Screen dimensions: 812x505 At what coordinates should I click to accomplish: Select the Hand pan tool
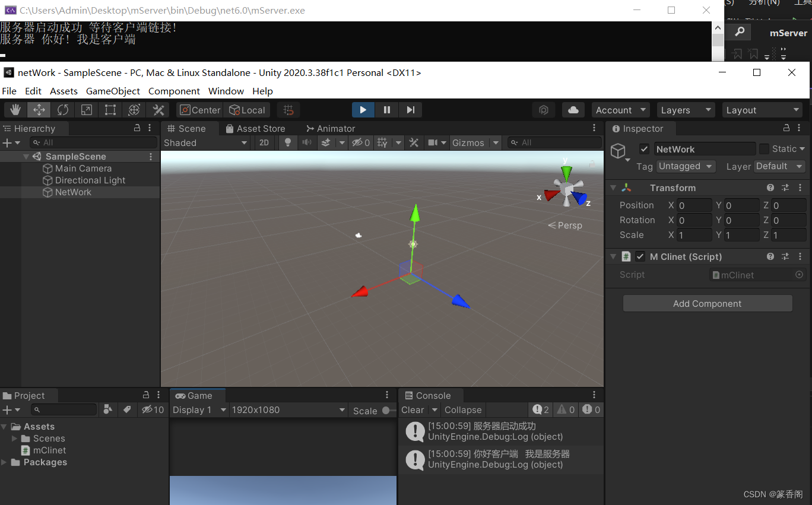tap(15, 110)
